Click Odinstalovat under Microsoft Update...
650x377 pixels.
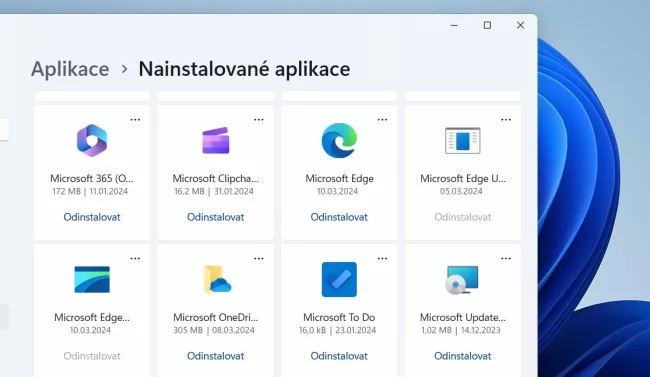(x=463, y=356)
